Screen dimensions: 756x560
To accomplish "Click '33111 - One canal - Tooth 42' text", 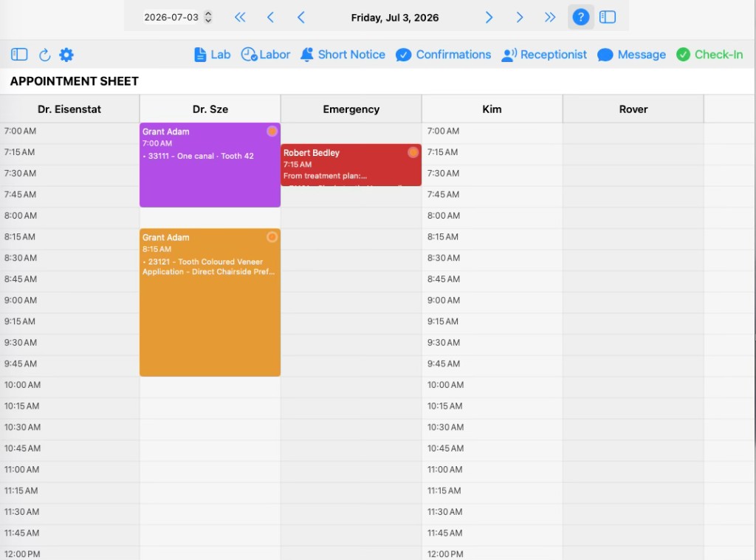I will [201, 156].
